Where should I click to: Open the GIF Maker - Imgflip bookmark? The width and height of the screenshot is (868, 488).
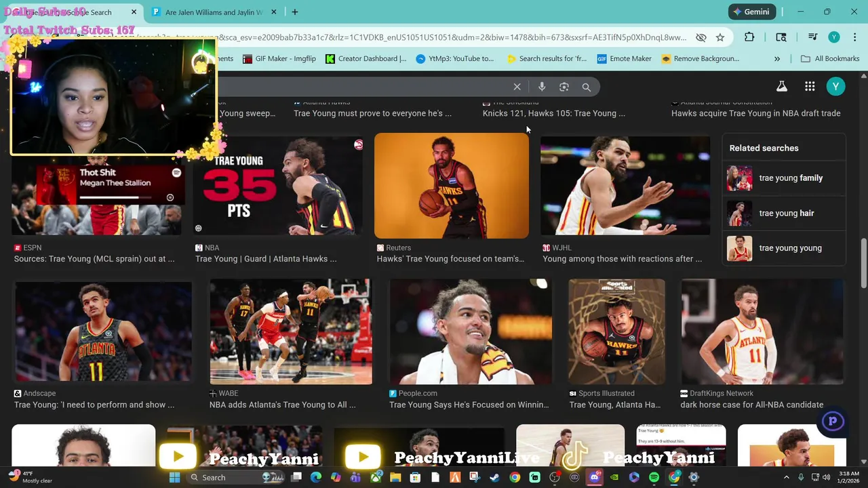(279, 59)
